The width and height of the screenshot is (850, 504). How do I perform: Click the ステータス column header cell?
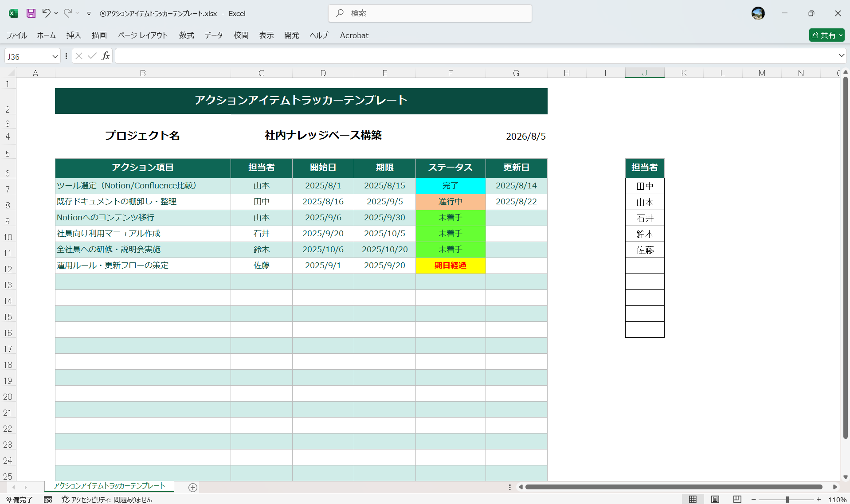coord(450,168)
